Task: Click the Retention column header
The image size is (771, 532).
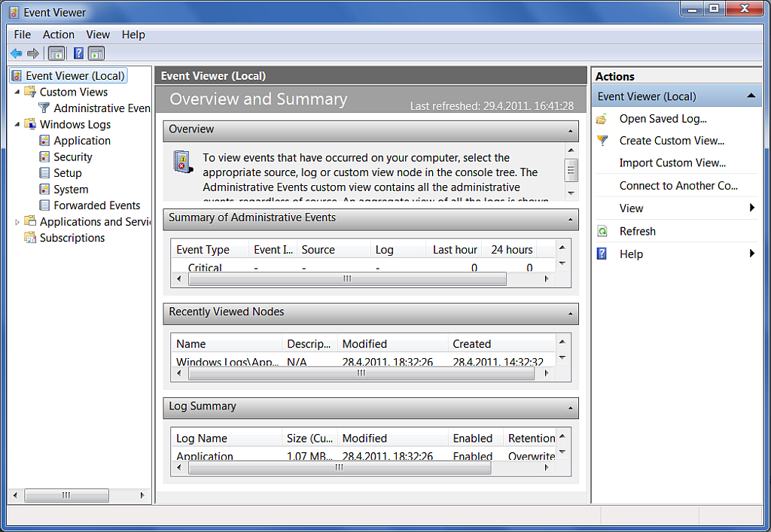Action: click(x=531, y=438)
